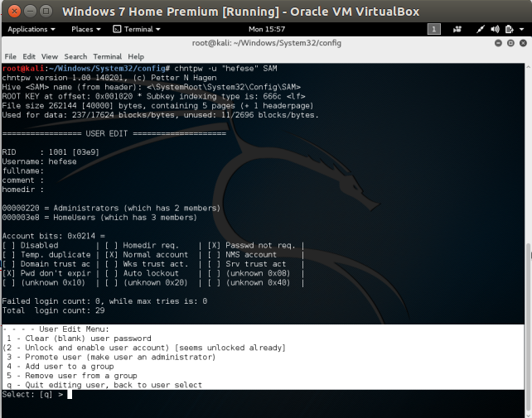Minimize the VirtualBox window
The width and height of the screenshot is (532, 418).
coord(30,12)
